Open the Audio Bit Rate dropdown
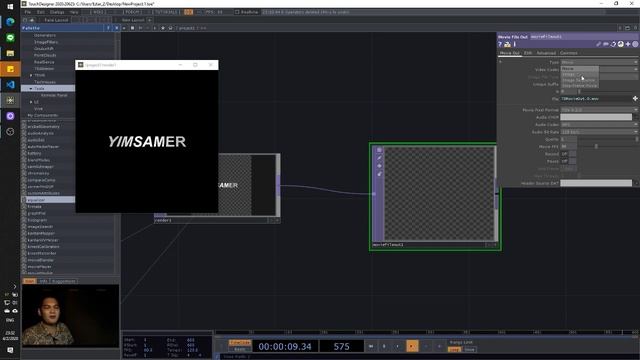 [x=599, y=132]
